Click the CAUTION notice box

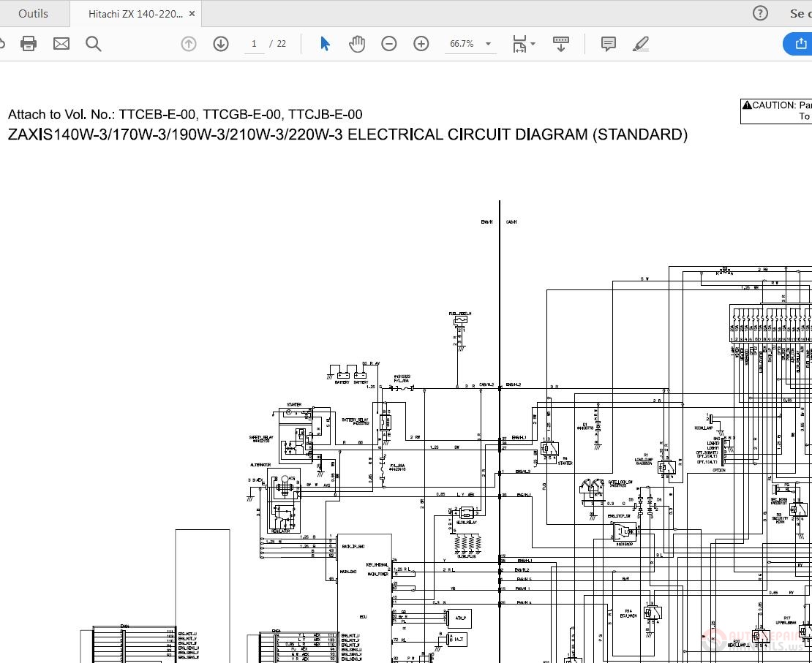(x=776, y=111)
